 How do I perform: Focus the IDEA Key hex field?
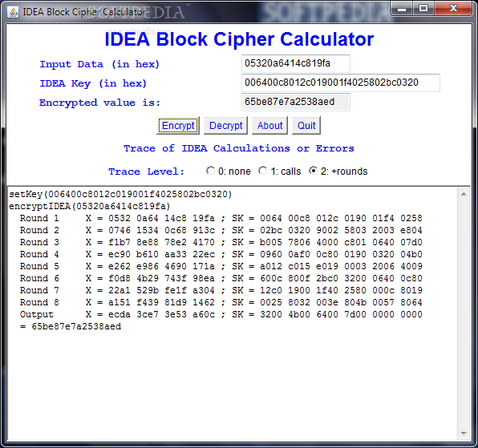pyautogui.click(x=341, y=83)
